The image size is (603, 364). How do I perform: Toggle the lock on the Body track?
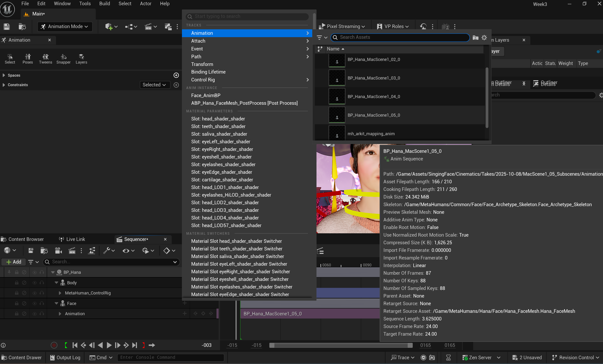tap(17, 283)
